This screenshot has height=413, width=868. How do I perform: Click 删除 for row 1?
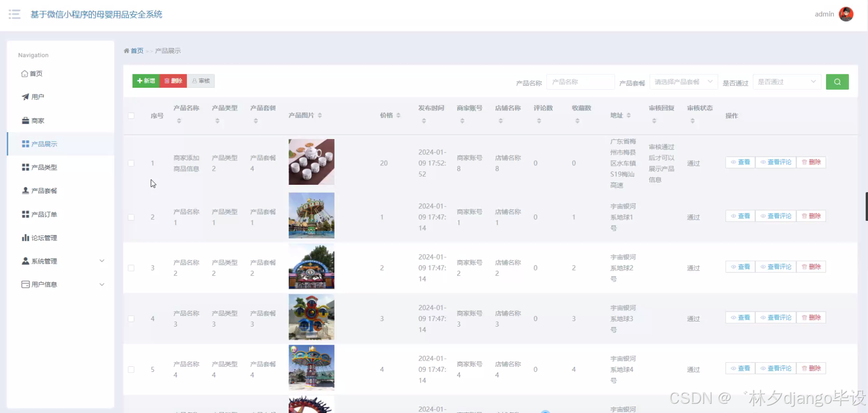click(x=811, y=162)
